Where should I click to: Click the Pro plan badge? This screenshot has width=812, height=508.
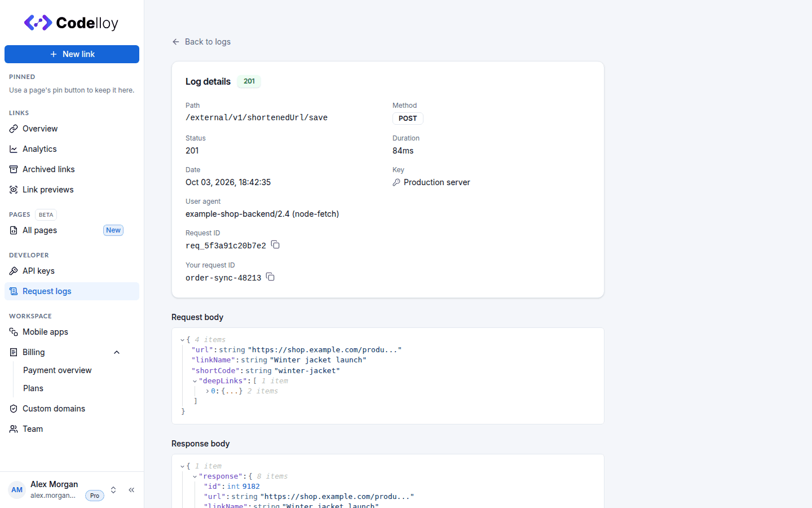[x=95, y=496]
